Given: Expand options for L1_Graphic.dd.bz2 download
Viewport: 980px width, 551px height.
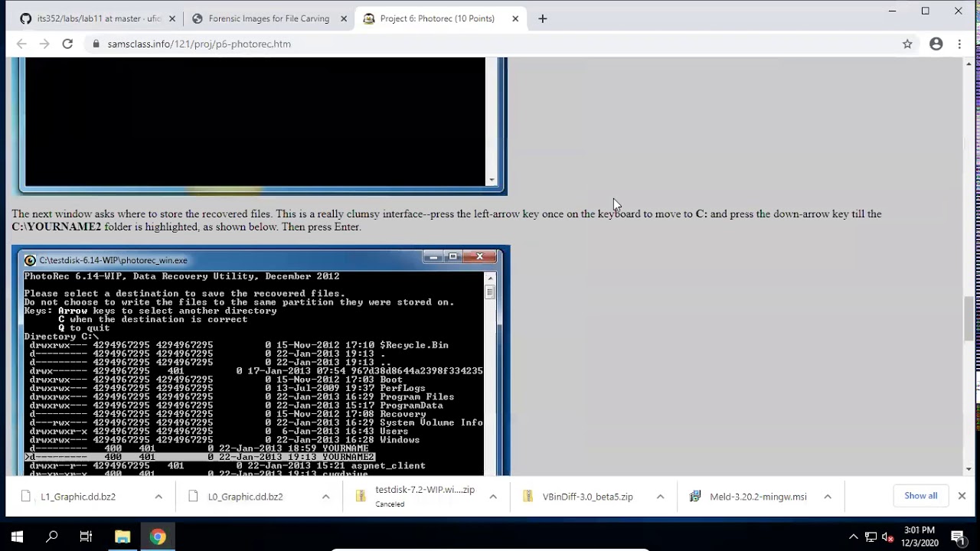Looking at the screenshot, I should tap(158, 497).
